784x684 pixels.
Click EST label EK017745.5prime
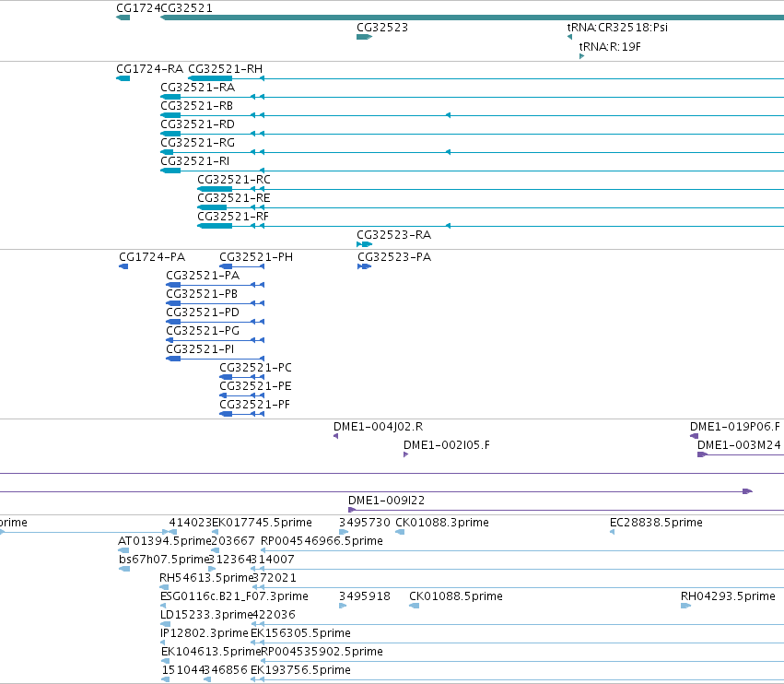click(262, 523)
